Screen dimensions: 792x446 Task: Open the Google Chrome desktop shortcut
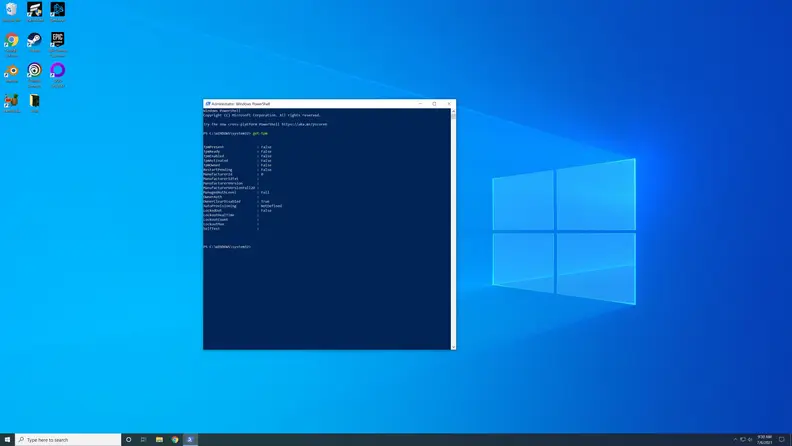point(11,43)
